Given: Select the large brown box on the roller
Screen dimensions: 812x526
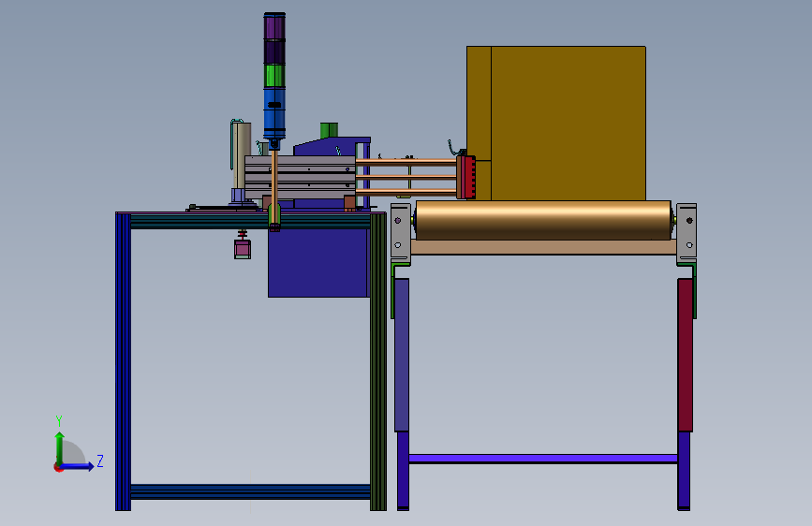Looking at the screenshot, I should 556,124.
